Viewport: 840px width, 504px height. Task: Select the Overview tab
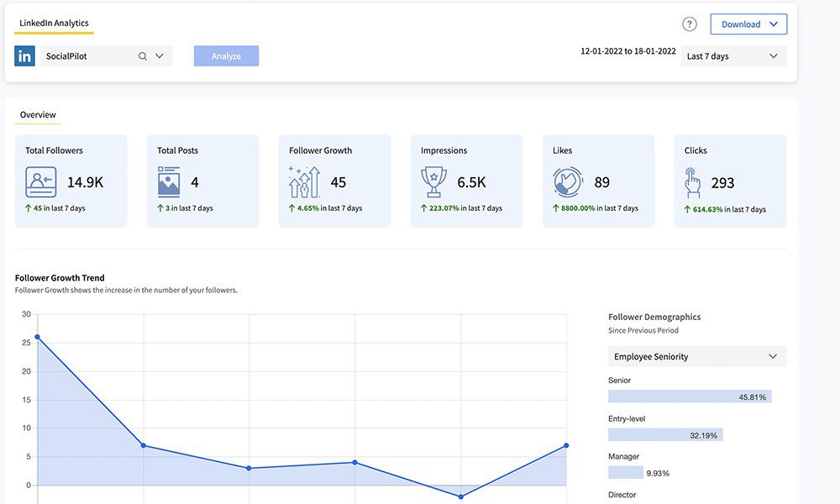click(37, 114)
